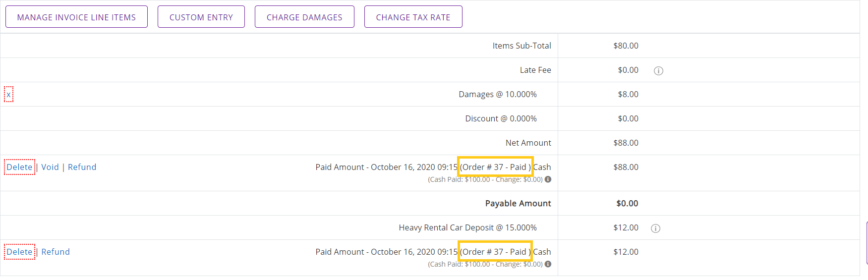Click the Damages @ 10.000% label
The image size is (868, 280).
pyautogui.click(x=498, y=94)
